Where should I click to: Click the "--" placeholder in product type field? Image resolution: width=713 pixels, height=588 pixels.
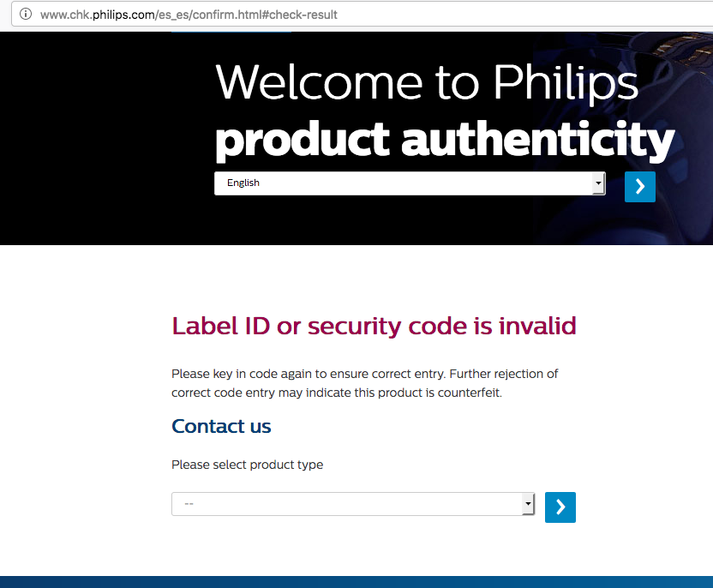point(189,504)
